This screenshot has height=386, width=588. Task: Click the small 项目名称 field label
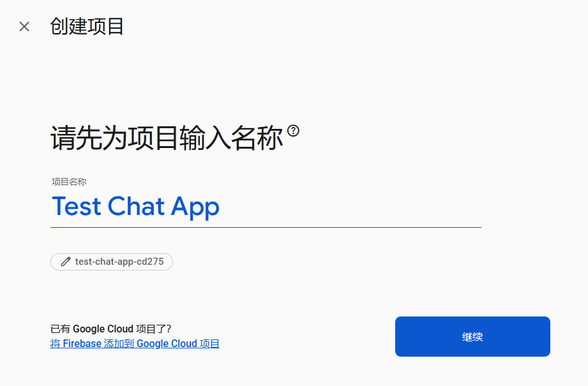[x=69, y=182]
